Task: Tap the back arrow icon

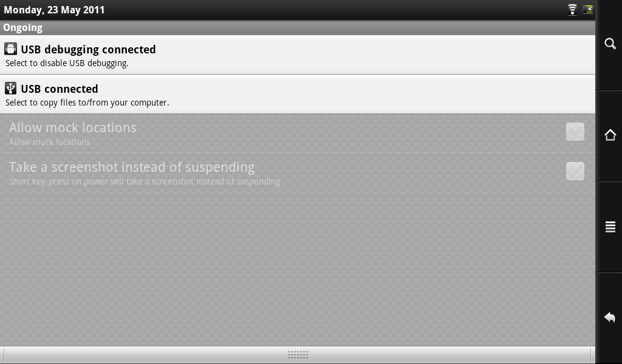Action: 610,317
